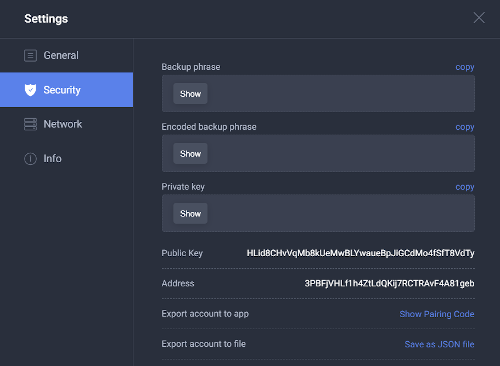The height and width of the screenshot is (366, 500).
Task: Click the Network server icon
Action: (x=30, y=124)
